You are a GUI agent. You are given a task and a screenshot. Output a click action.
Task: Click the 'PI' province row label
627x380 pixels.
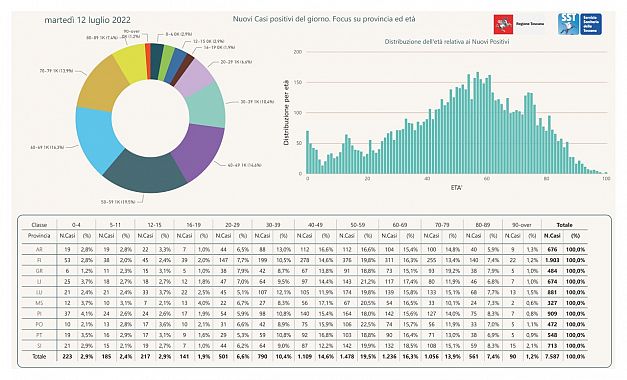(39, 314)
